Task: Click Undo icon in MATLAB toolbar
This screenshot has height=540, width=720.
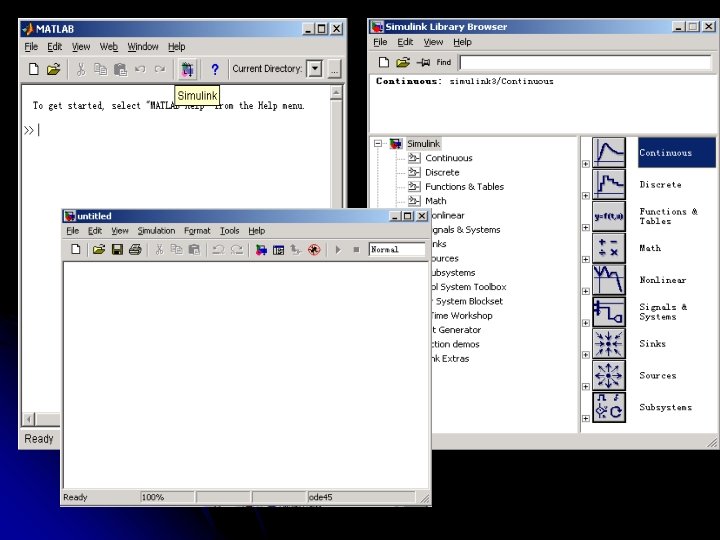Action: pyautogui.click(x=140, y=69)
